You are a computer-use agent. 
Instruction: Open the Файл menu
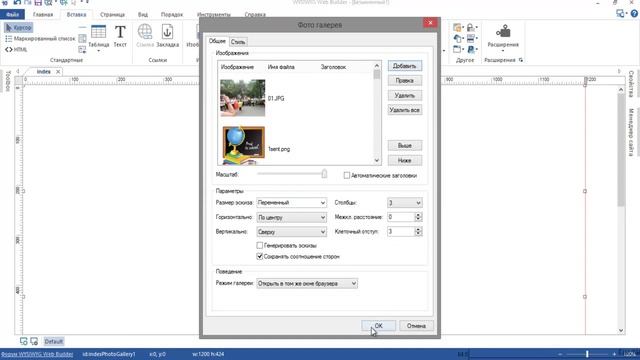(x=12, y=14)
